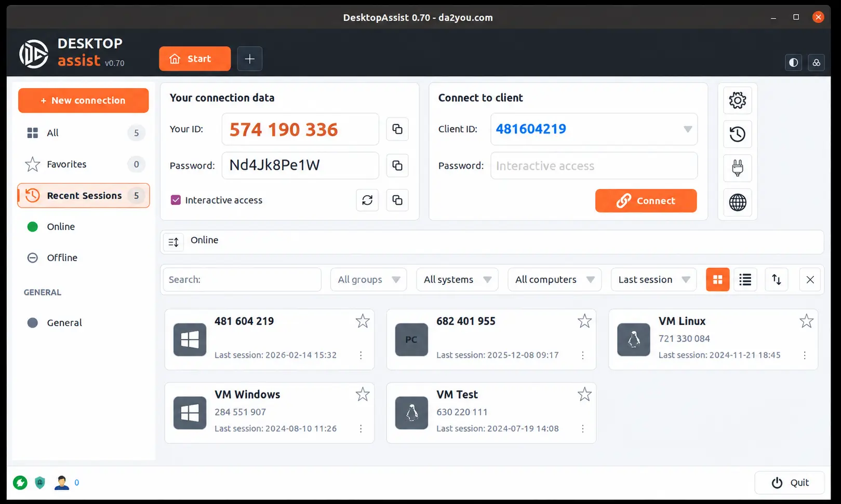Open more options for 481 604 219
The image size is (841, 504).
(361, 356)
